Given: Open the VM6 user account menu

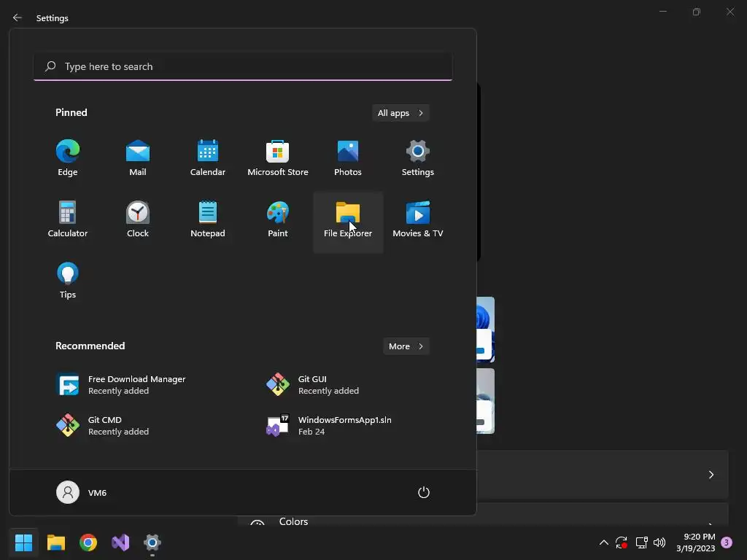Looking at the screenshot, I should [82, 492].
